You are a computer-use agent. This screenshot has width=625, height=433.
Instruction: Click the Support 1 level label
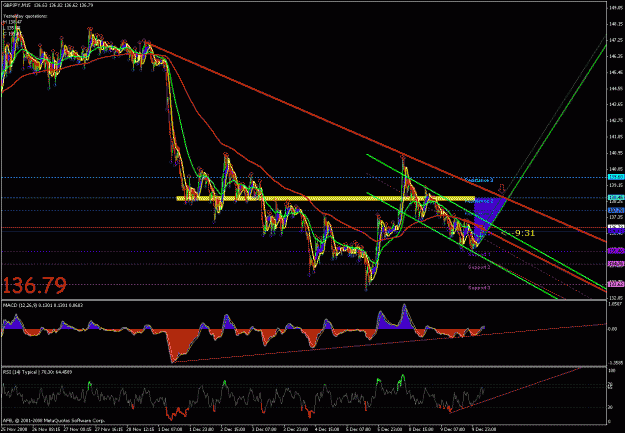click(479, 254)
